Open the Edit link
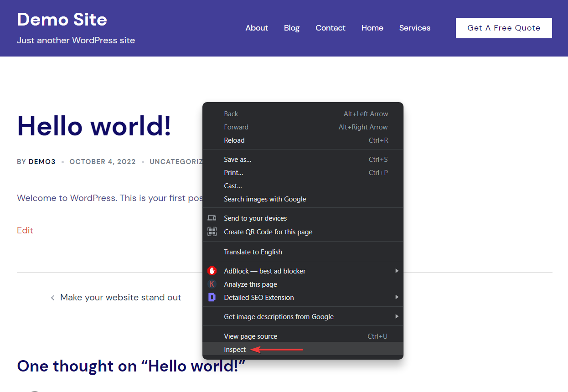Viewport: 568px width, 392px height. 25,230
